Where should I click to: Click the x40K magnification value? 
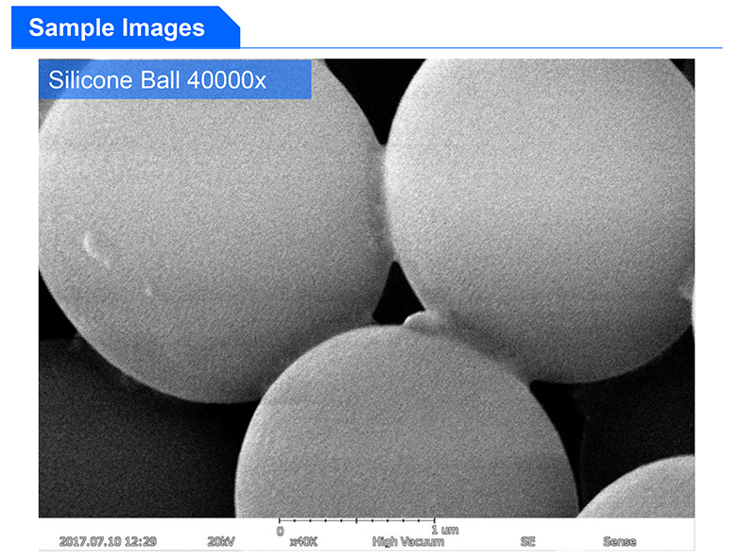point(303,542)
